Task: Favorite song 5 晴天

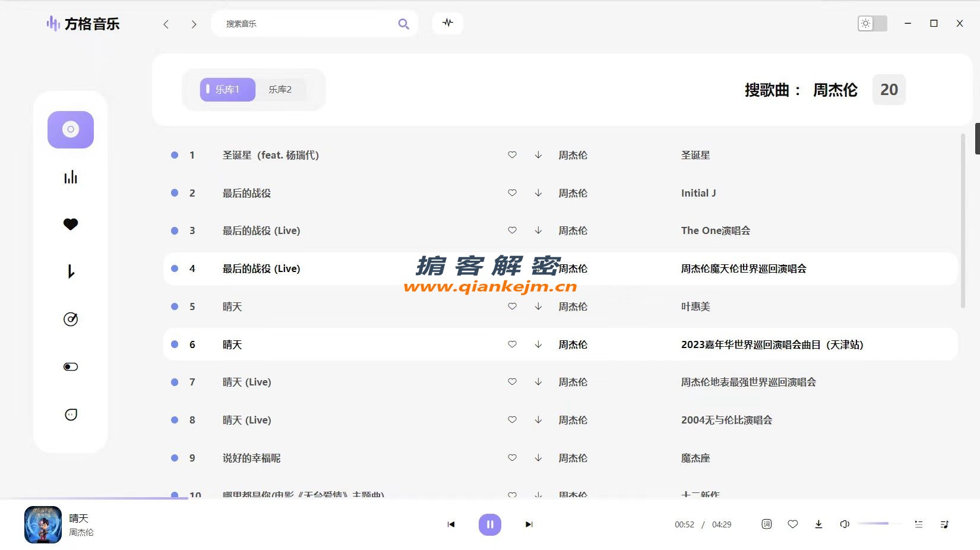Action: 512,306
